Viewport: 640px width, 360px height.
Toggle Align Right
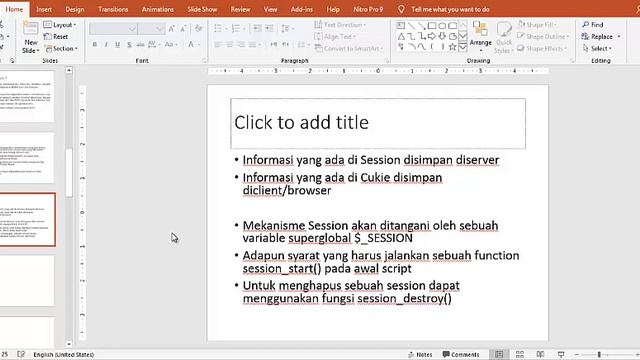click(x=241, y=44)
